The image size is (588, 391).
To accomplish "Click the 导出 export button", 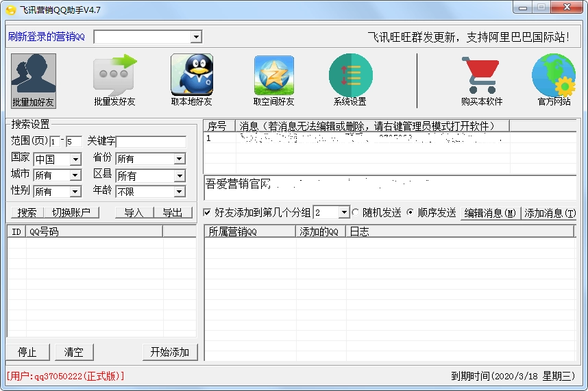I will pos(173,213).
